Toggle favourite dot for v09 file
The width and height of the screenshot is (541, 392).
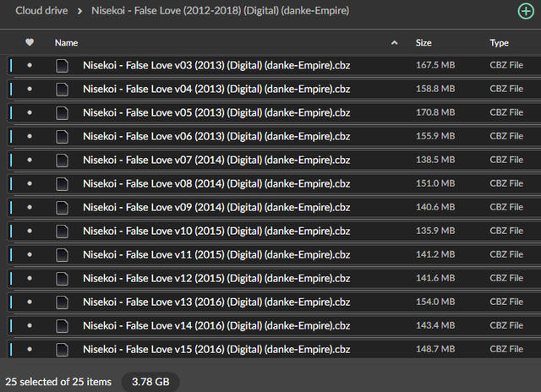tap(30, 207)
